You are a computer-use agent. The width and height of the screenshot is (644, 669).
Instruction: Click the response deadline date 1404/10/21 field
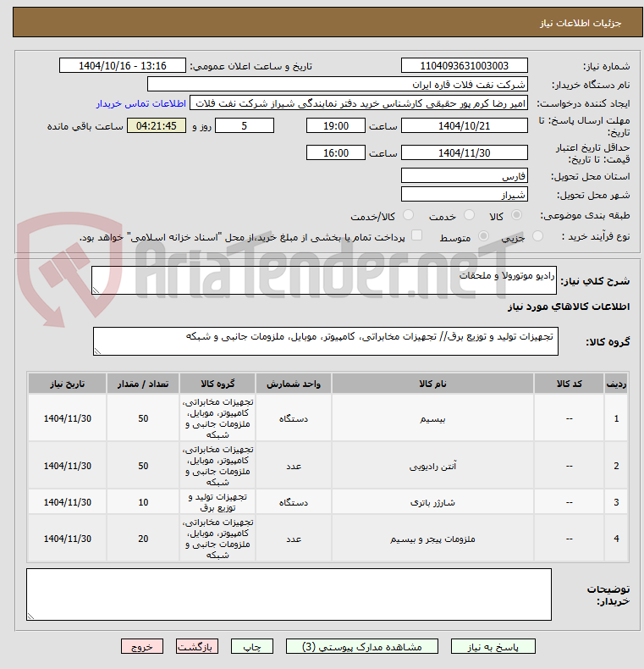(464, 126)
